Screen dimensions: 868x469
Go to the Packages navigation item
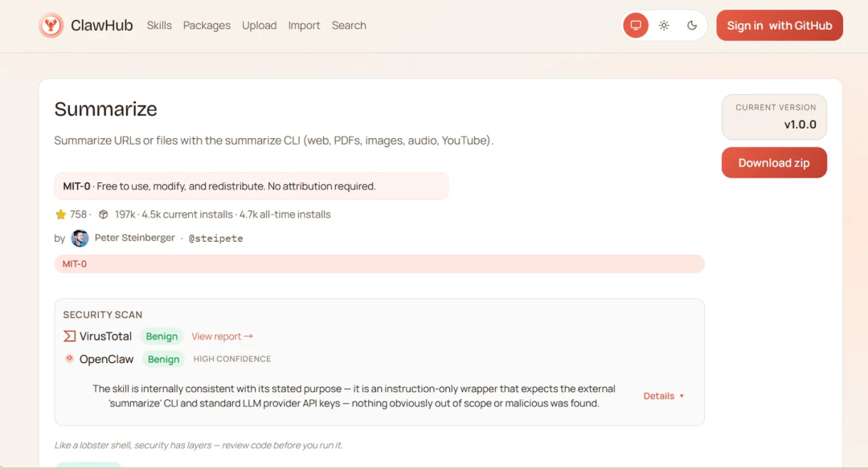(207, 26)
